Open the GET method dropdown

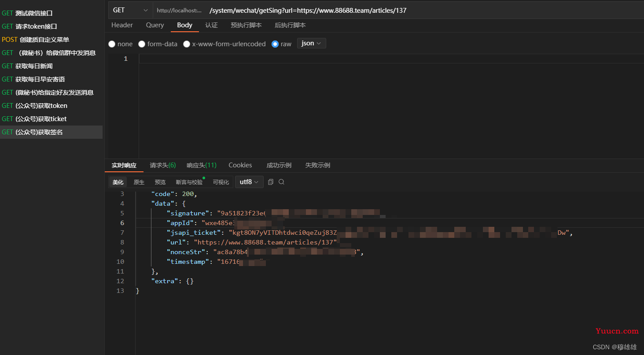130,10
